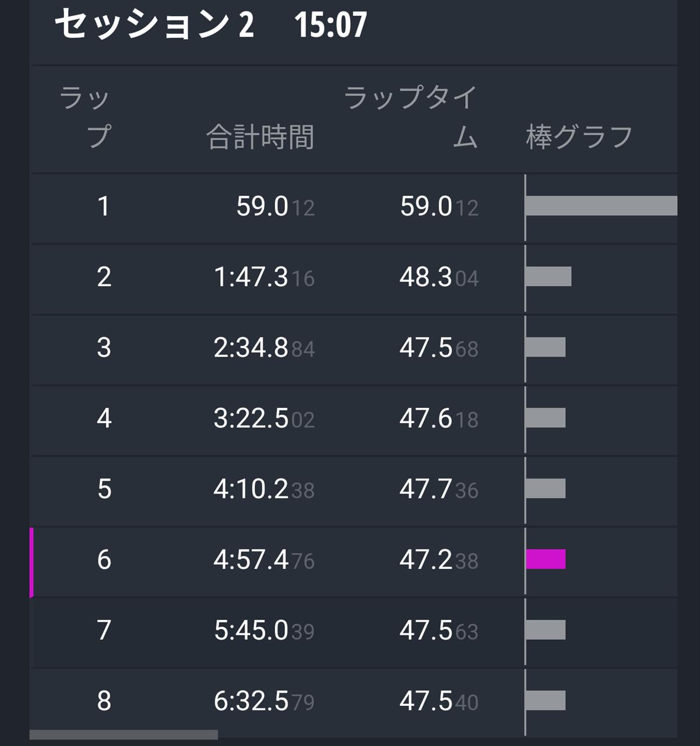Click the gray bar graph for lap 2
The width and height of the screenshot is (700, 746).
point(548,276)
